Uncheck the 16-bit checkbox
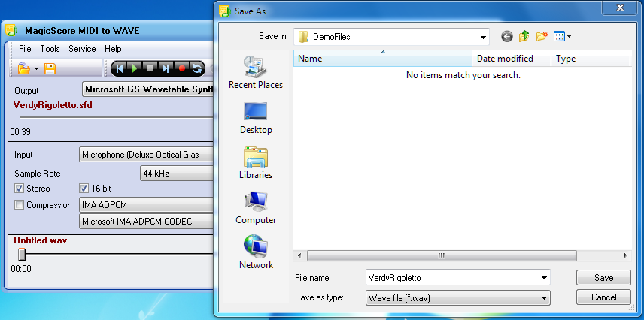The height and width of the screenshot is (320, 644). (x=84, y=189)
